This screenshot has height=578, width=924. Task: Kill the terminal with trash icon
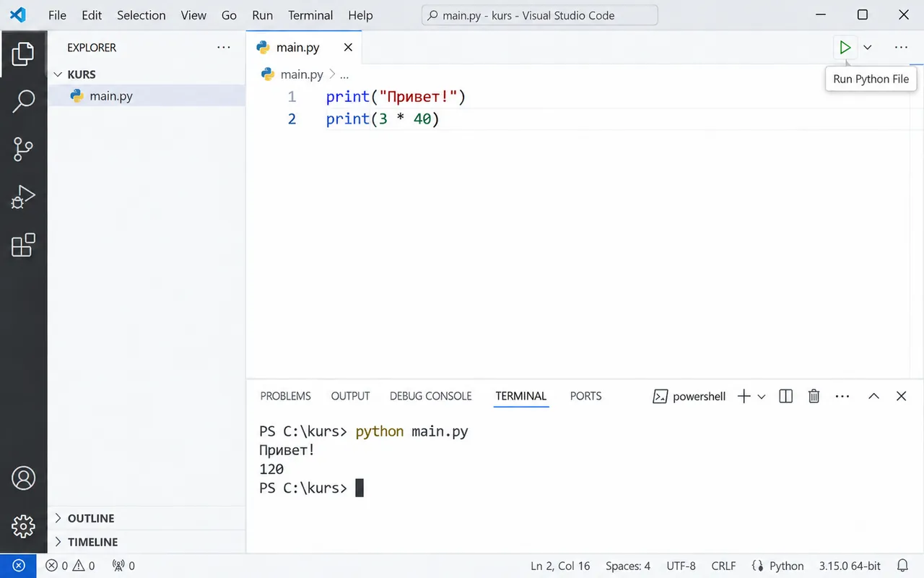pos(814,396)
